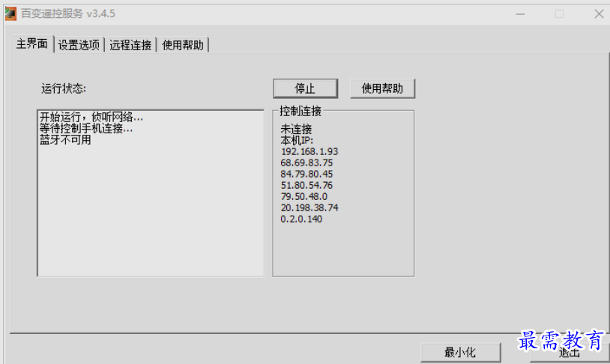Click the 退出 button at the bottom

[569, 353]
